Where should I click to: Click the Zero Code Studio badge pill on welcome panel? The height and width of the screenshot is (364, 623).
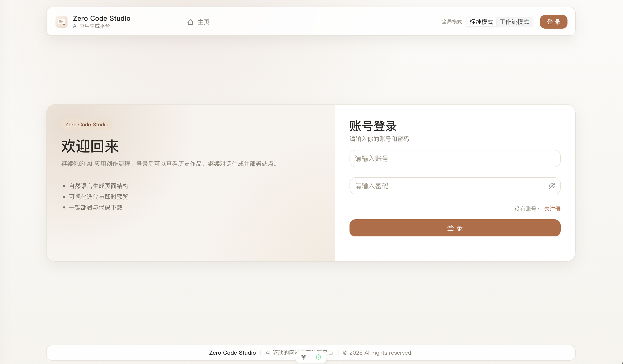pyautogui.click(x=86, y=125)
